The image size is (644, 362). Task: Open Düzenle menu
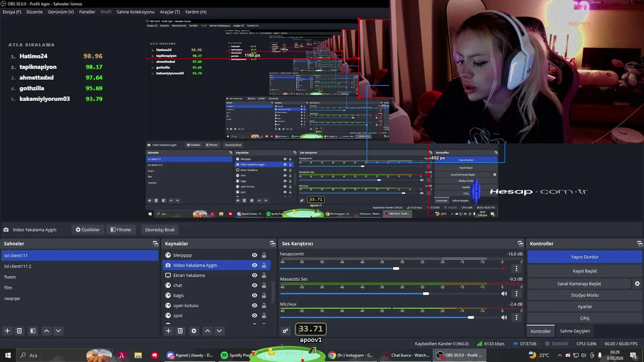(x=34, y=12)
